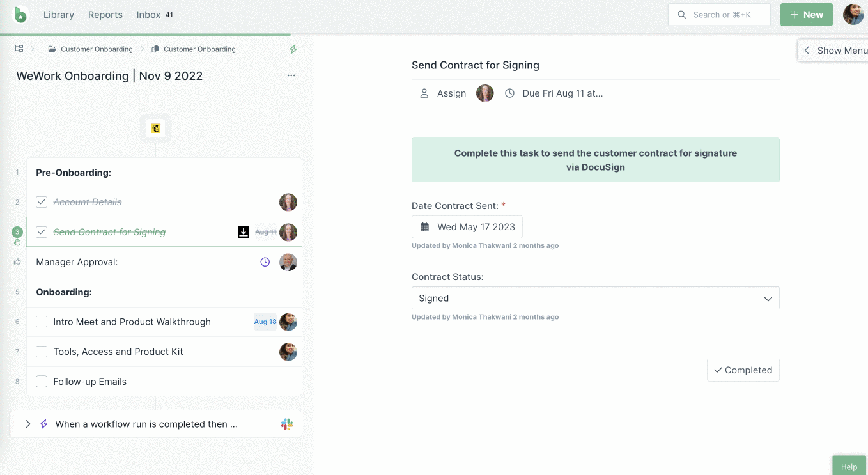Open the Library tab

point(59,15)
